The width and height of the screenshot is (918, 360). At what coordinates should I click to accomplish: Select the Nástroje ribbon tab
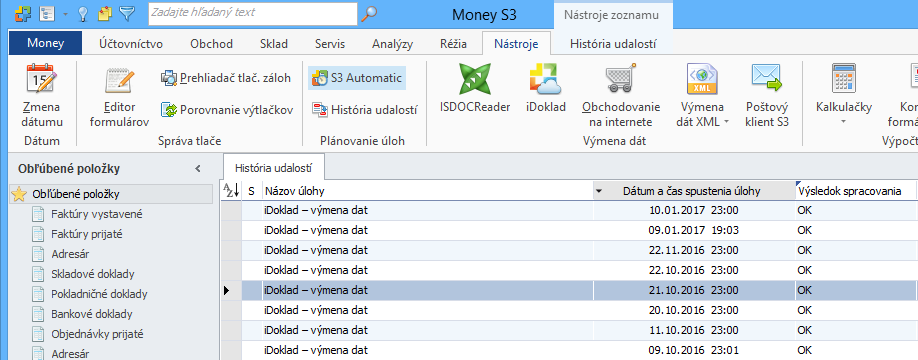pos(516,44)
